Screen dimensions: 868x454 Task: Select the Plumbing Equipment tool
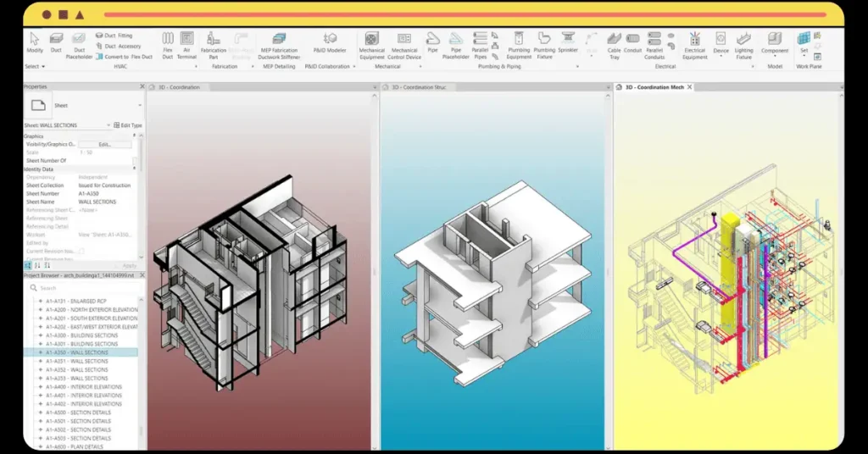coord(519,46)
